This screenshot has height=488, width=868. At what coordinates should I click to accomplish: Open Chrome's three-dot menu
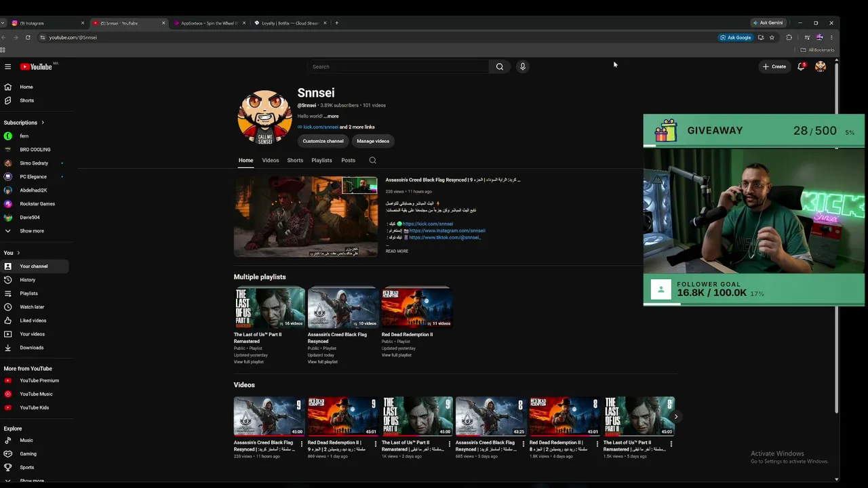pos(831,37)
